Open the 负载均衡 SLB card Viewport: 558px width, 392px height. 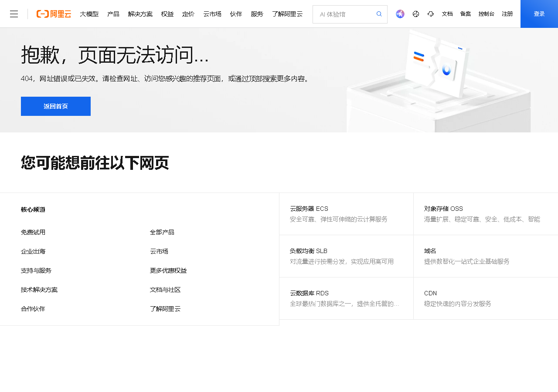point(346,256)
